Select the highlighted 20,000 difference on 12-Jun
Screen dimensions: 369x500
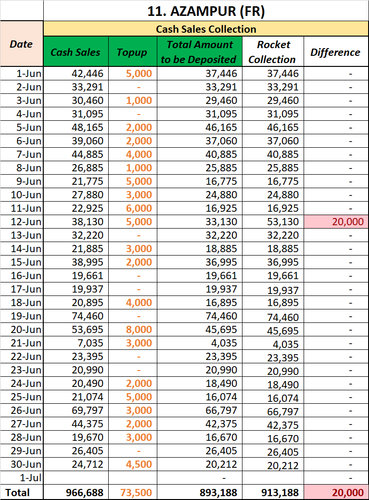[x=336, y=222]
